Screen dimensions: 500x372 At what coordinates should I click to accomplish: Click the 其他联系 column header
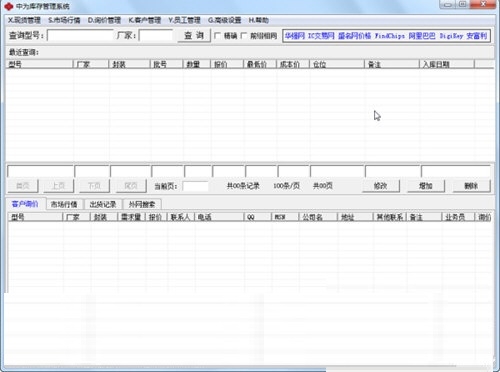click(x=389, y=217)
